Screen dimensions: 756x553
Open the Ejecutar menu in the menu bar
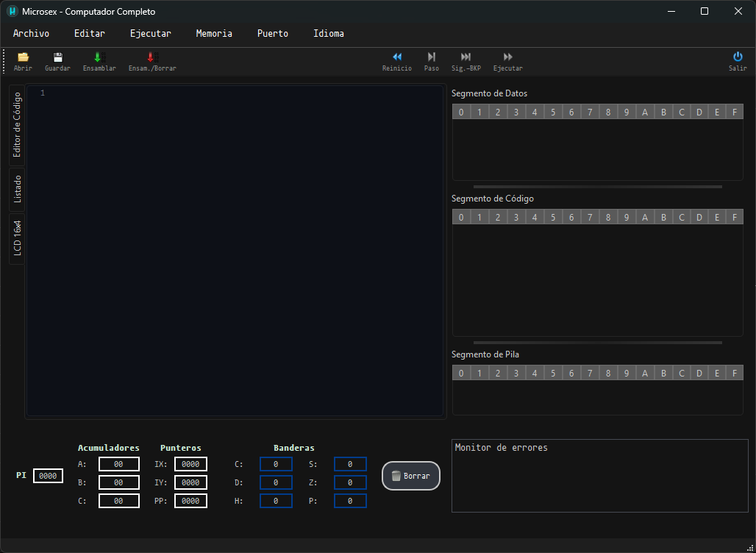[151, 33]
